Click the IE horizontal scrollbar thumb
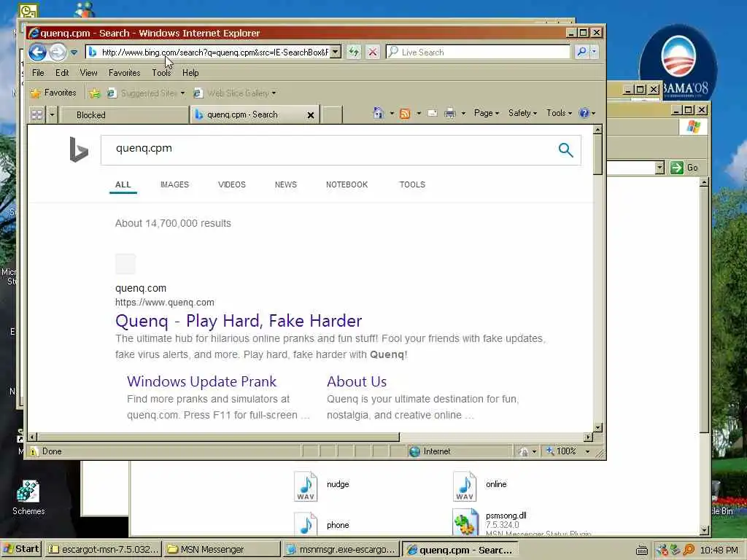 click(x=219, y=437)
